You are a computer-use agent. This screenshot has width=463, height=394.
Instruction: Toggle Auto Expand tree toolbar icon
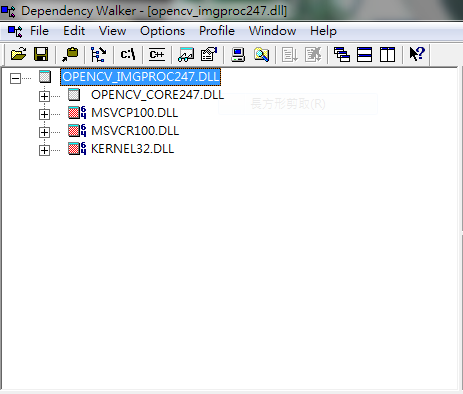pos(99,54)
